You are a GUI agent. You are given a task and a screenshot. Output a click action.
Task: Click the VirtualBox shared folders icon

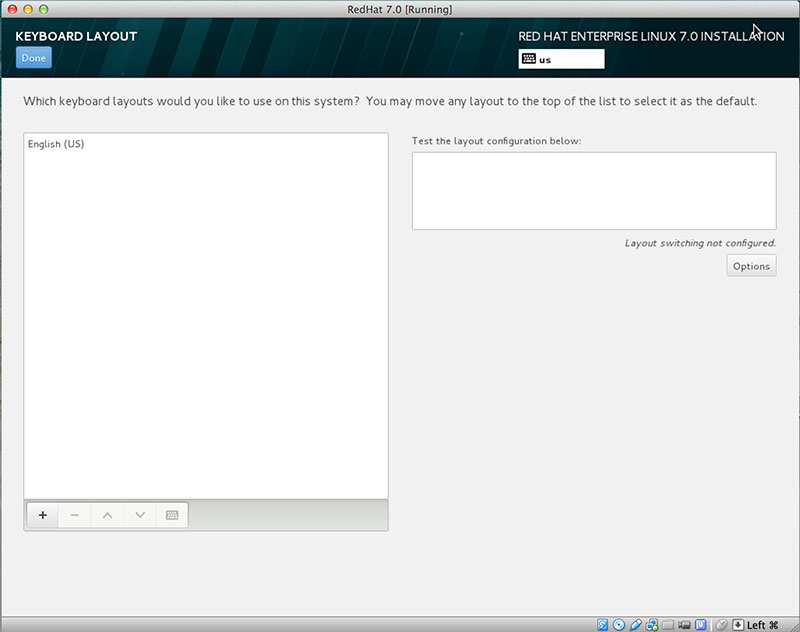(668, 625)
